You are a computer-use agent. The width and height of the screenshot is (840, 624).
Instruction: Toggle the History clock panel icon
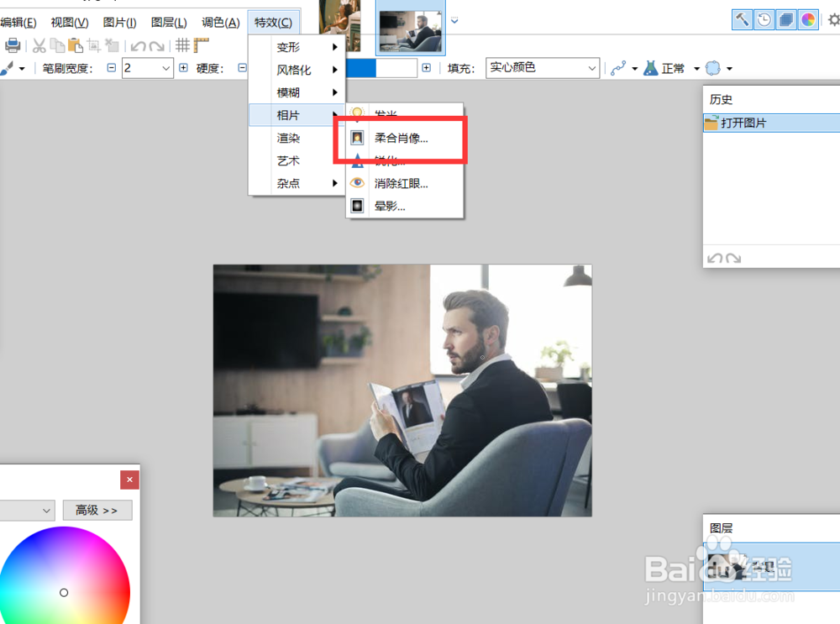click(764, 19)
